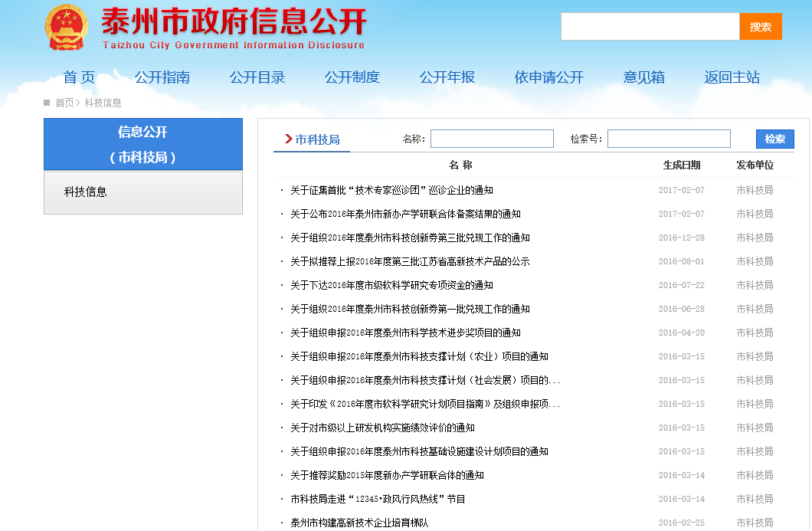Click the national emblem logo
812x531 pixels.
point(67,28)
